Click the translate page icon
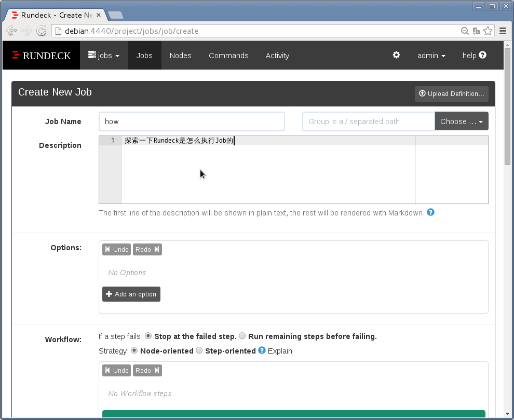This screenshot has height=420, width=514. click(x=476, y=31)
